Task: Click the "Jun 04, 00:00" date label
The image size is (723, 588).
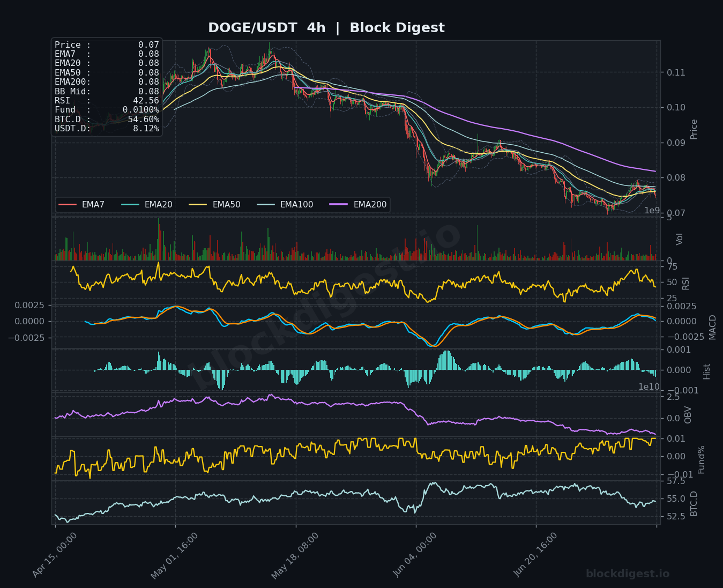Action: [415, 555]
